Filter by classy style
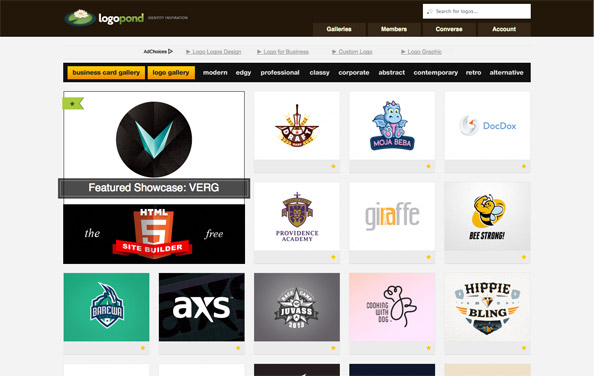 tap(320, 73)
